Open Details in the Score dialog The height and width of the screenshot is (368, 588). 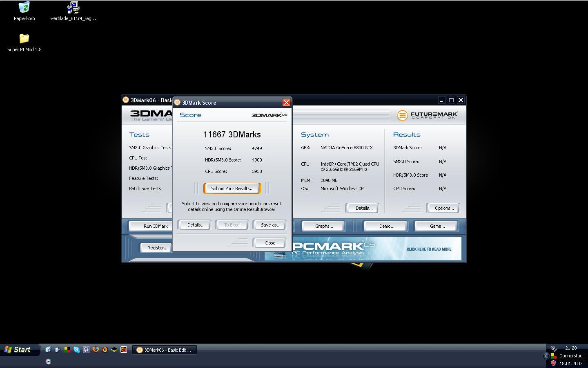coord(196,225)
